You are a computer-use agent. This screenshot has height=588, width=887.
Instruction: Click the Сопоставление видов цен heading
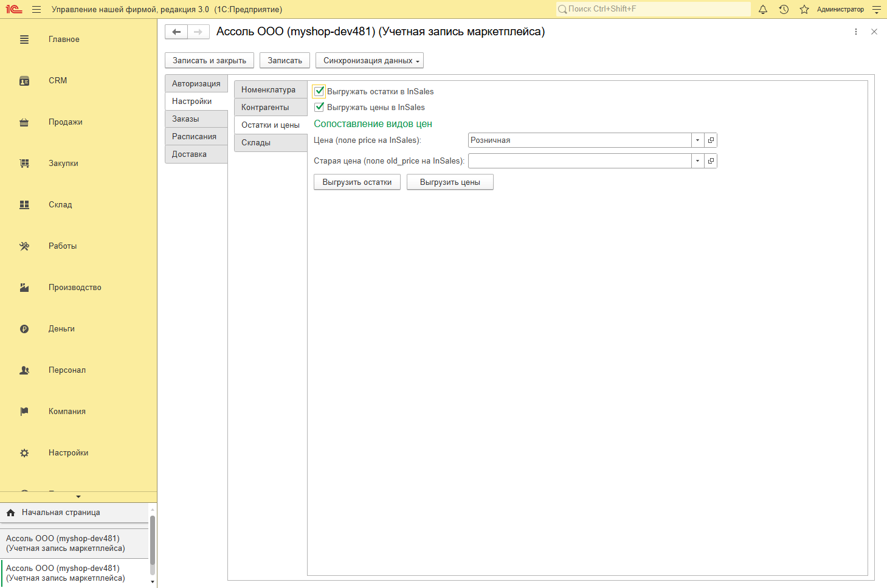(x=373, y=124)
